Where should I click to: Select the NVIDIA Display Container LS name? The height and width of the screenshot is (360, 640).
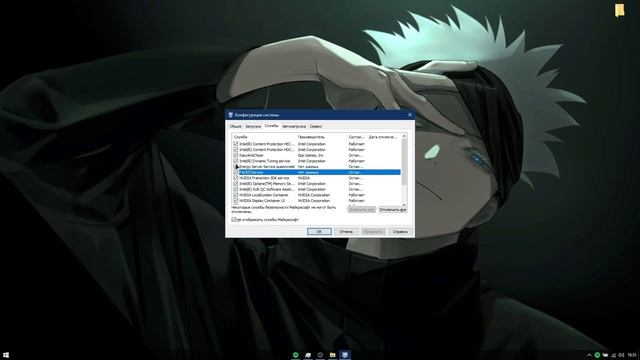click(262, 201)
